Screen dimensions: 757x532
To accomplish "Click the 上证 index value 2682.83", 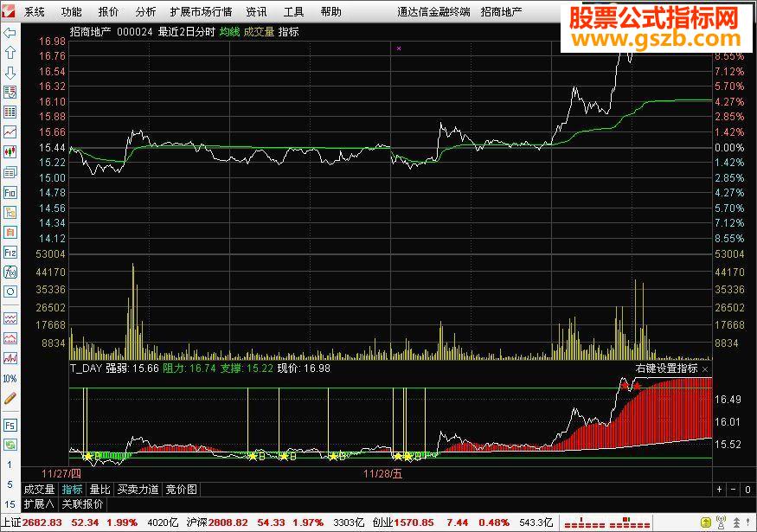I will click(42, 522).
